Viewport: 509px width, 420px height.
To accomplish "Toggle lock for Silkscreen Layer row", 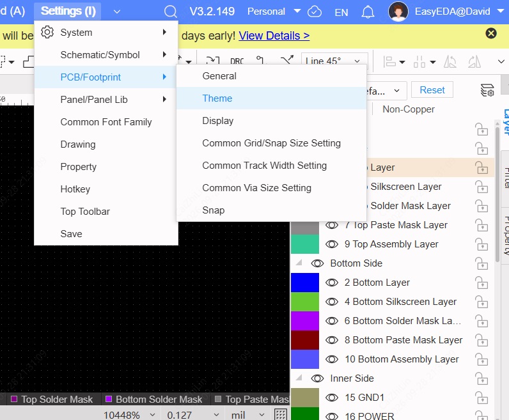I will [482, 187].
